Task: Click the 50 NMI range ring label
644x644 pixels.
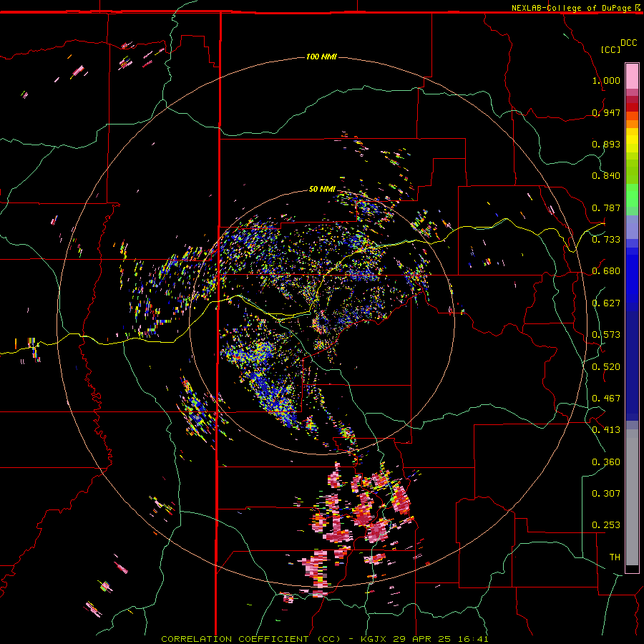Action: 323,189
